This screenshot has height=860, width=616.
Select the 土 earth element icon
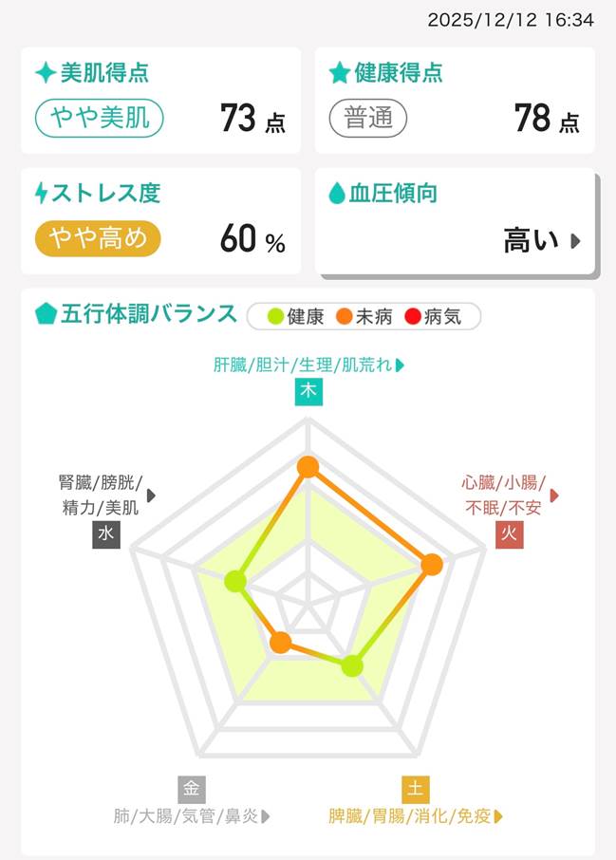tap(415, 789)
